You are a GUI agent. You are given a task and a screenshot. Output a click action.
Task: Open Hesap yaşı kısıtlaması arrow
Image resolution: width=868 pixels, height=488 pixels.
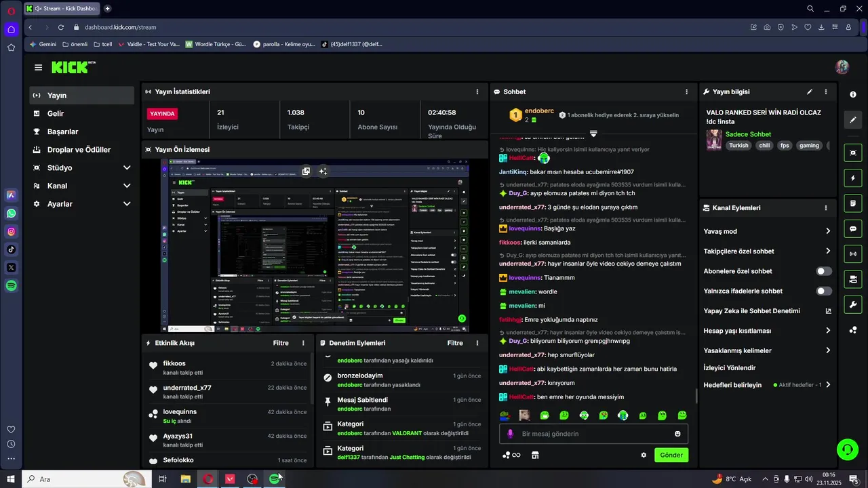[x=828, y=331]
